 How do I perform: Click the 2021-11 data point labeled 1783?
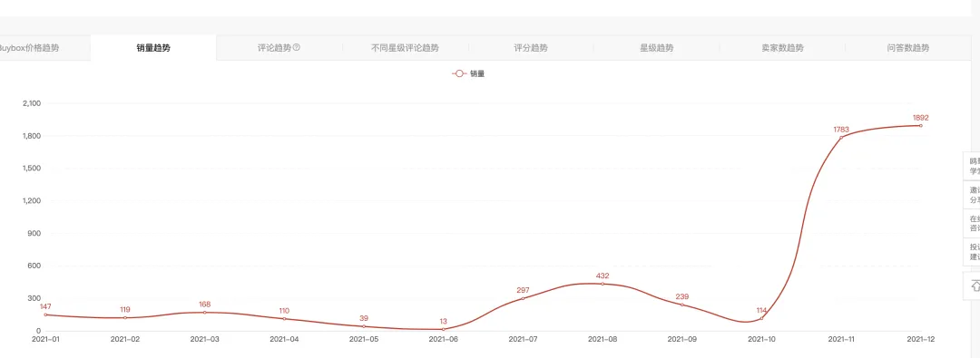(x=841, y=138)
